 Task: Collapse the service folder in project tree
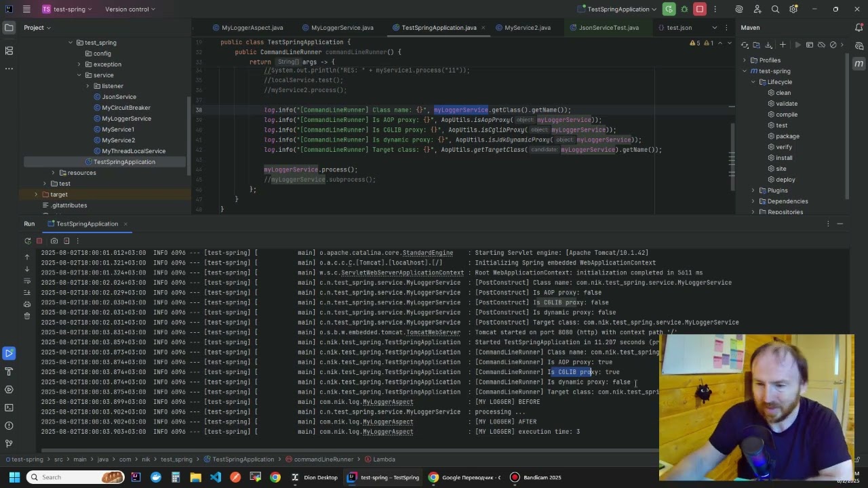[79, 75]
